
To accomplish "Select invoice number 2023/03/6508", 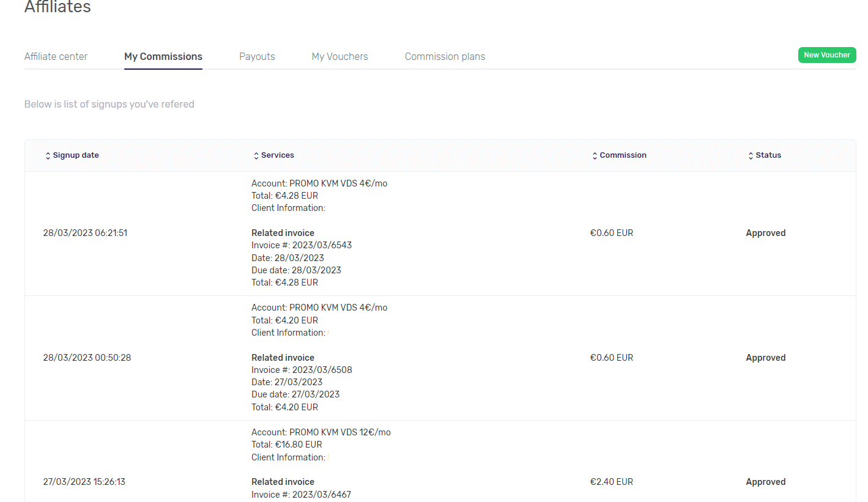I will [x=322, y=370].
